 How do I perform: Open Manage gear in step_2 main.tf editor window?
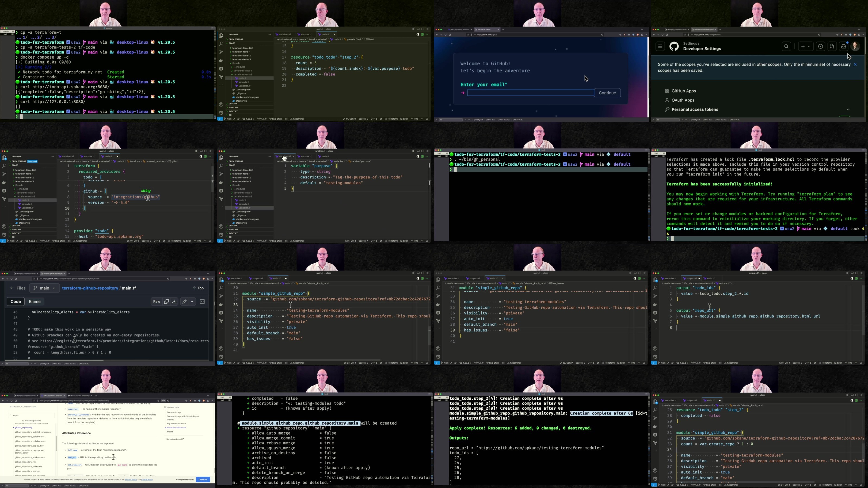[221, 113]
